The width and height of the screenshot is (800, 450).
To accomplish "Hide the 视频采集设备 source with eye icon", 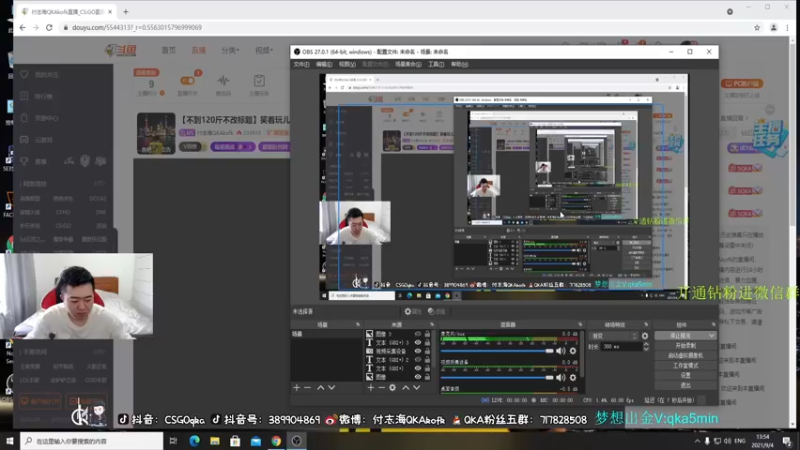I will coord(418,352).
